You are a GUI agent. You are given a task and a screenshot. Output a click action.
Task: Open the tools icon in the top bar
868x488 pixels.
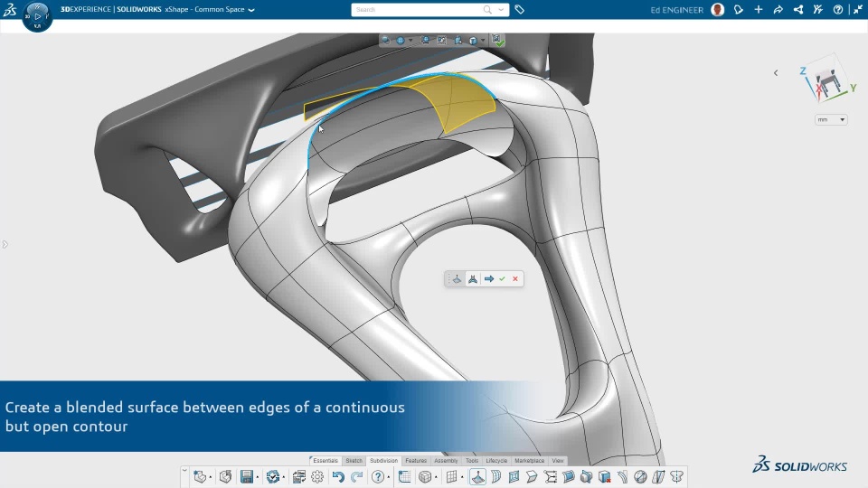pos(817,9)
